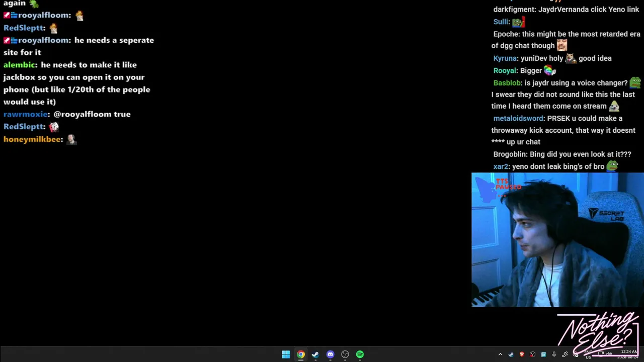644x362 pixels.
Task: Open the Windows Start menu
Action: coord(286,354)
